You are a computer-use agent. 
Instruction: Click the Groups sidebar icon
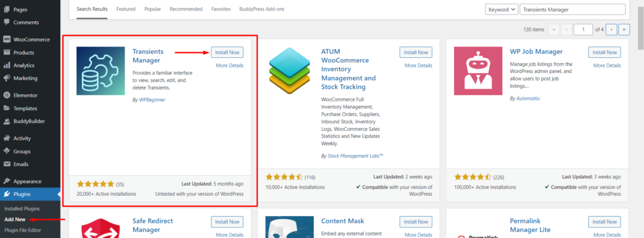point(6,151)
